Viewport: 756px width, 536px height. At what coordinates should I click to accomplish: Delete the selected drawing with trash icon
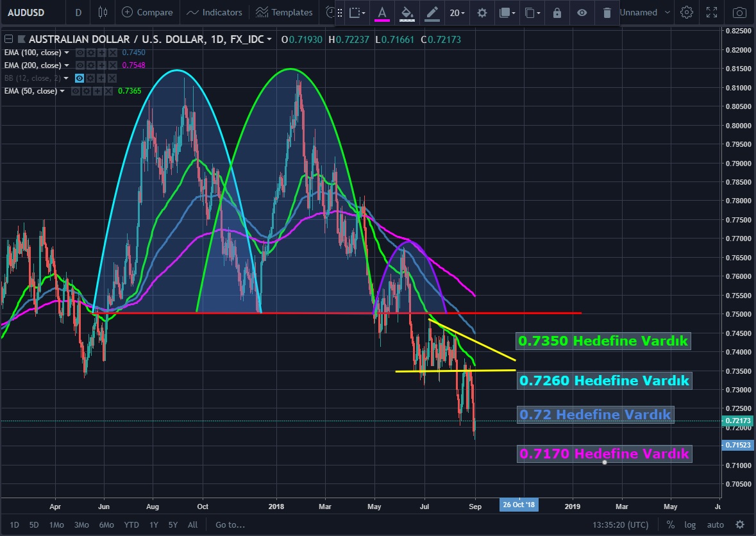coord(607,13)
